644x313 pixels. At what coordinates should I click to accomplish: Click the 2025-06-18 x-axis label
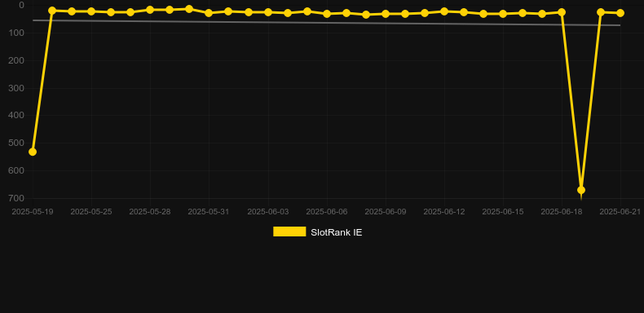coord(562,212)
